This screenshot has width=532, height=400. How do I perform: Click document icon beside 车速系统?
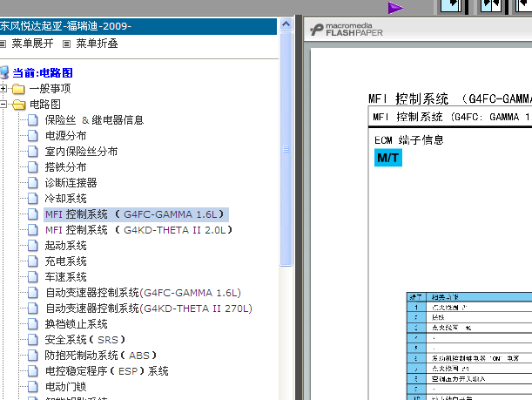(x=33, y=277)
